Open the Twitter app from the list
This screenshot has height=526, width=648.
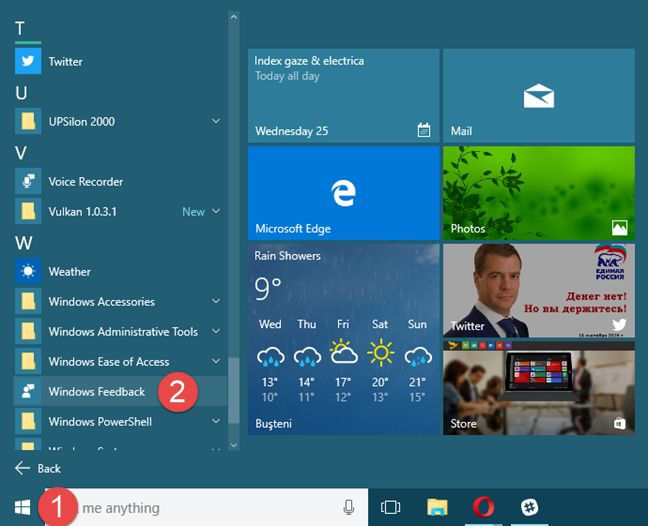tap(65, 62)
